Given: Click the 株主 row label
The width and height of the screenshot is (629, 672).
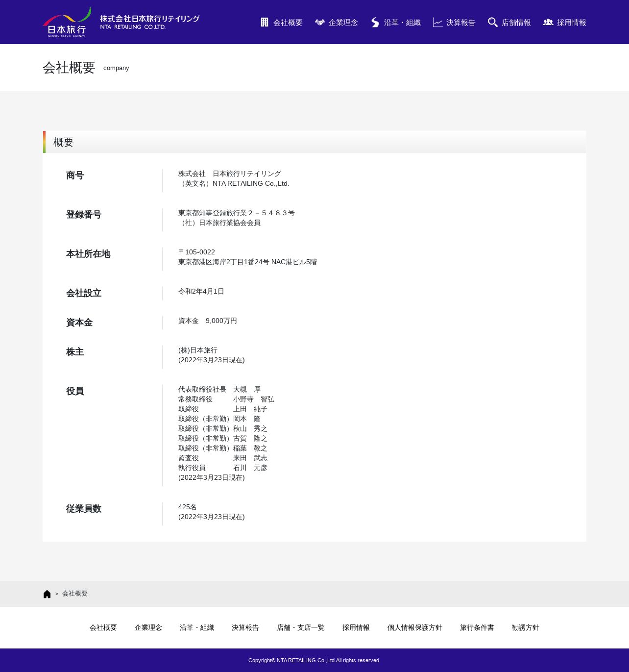Looking at the screenshot, I should point(75,352).
